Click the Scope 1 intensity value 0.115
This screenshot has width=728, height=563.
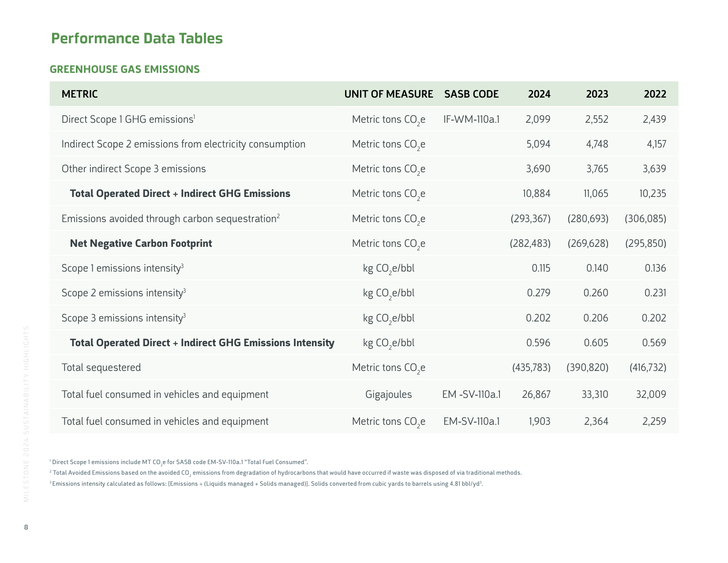(x=541, y=268)
